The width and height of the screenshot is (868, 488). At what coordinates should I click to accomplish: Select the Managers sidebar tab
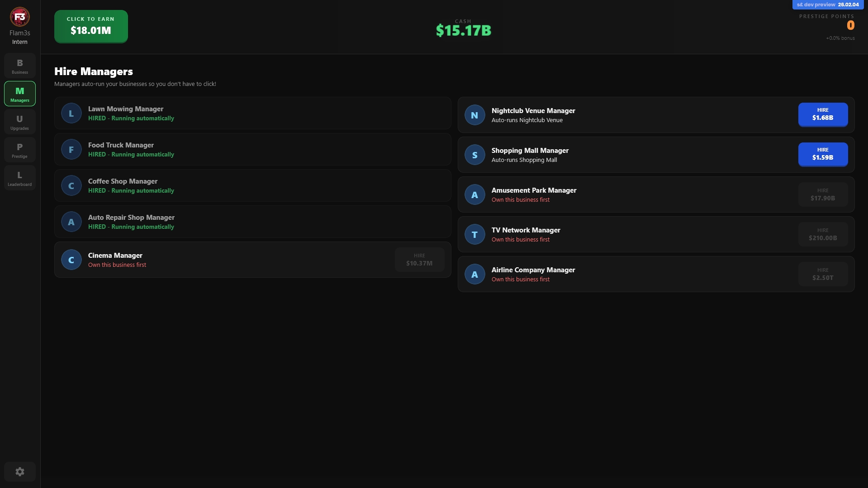[20, 94]
